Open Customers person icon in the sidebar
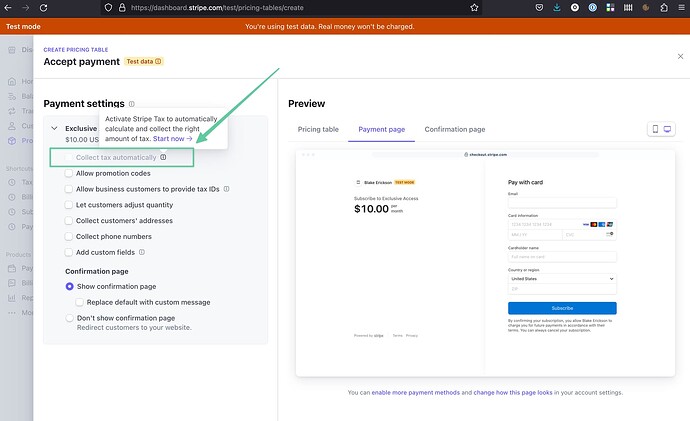 click(12, 126)
